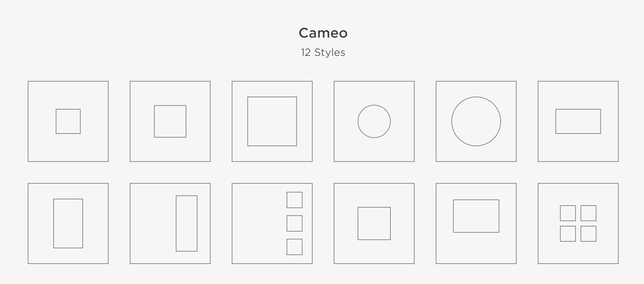644x284 pixels.
Task: Click middle square in three-square column style
Action: pyautogui.click(x=294, y=223)
